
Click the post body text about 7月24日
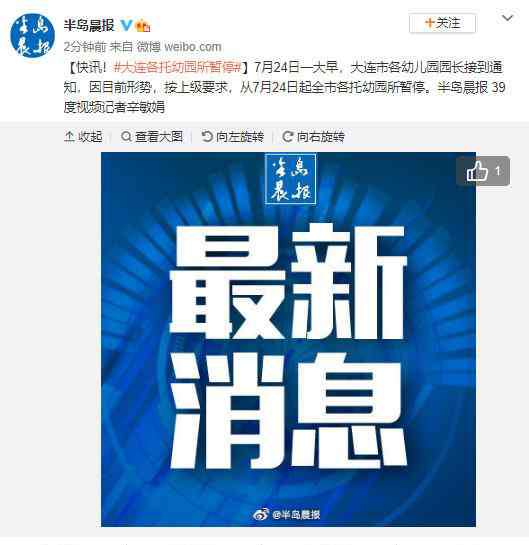point(284,87)
